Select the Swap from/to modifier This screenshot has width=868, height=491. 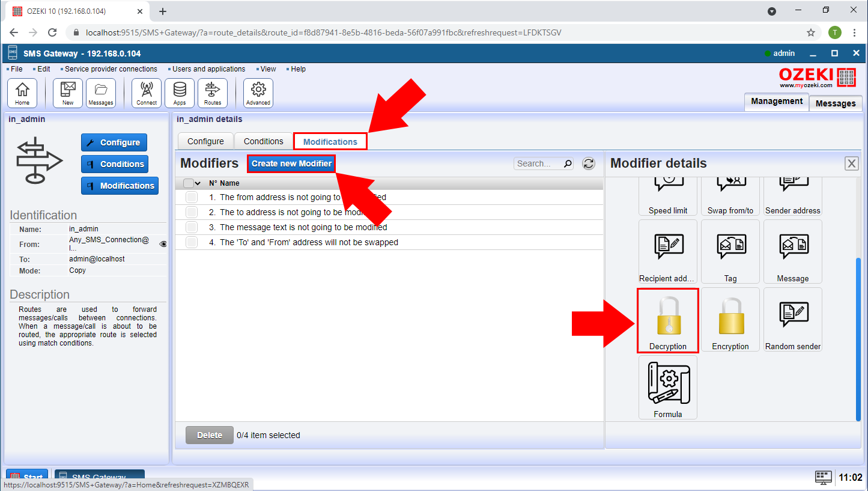coord(730,196)
